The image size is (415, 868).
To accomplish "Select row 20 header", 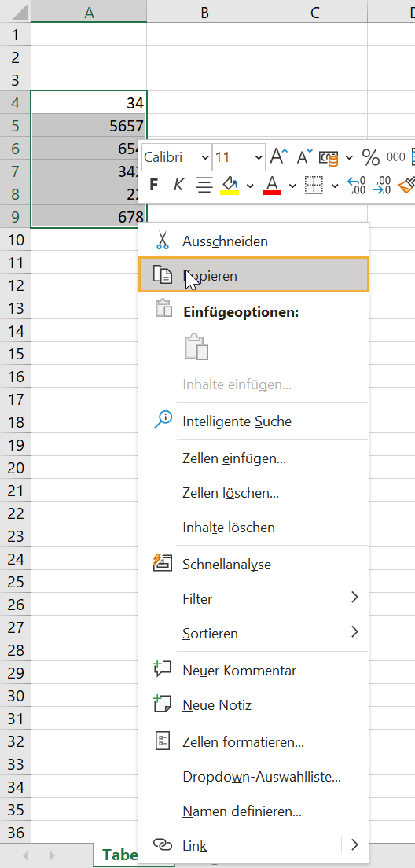I will tap(16, 467).
